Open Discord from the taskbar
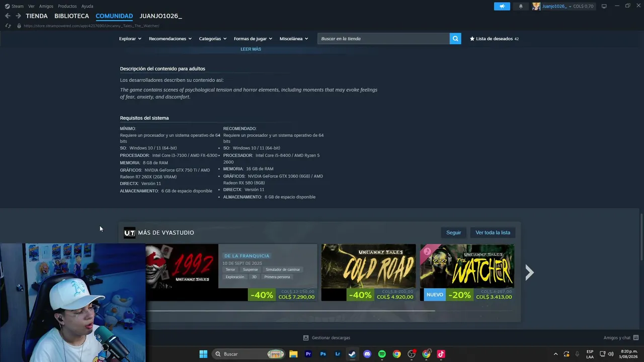 tap(367, 354)
